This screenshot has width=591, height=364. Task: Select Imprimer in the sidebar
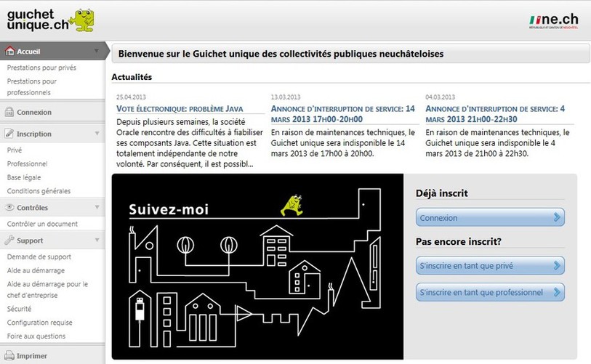[52, 355]
